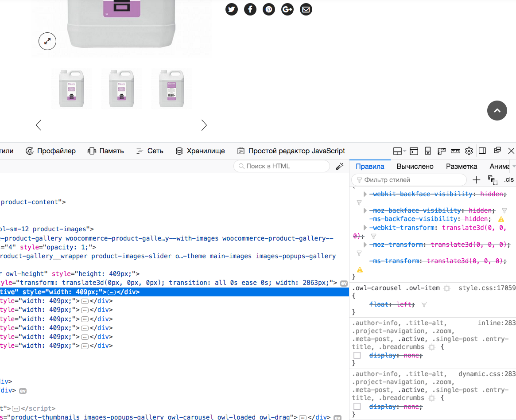
Task: Open the sidebar tabs overflow dropdown arrow
Action: [513, 166]
